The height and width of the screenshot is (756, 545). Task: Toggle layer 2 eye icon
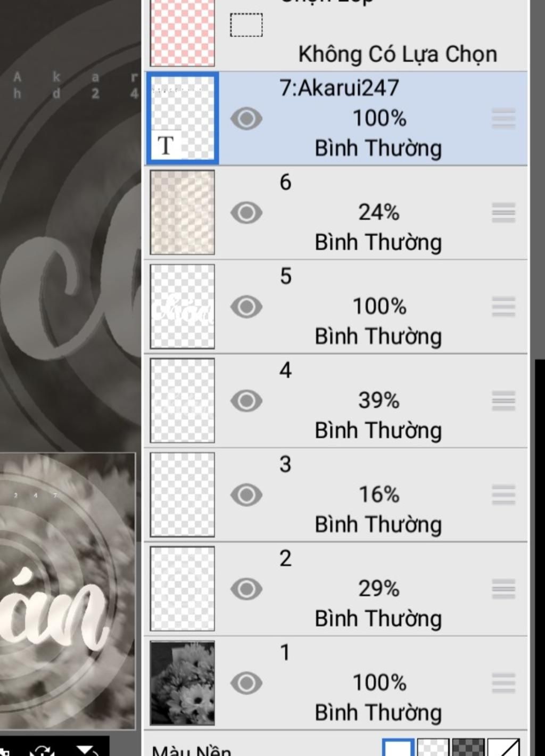pos(246,589)
